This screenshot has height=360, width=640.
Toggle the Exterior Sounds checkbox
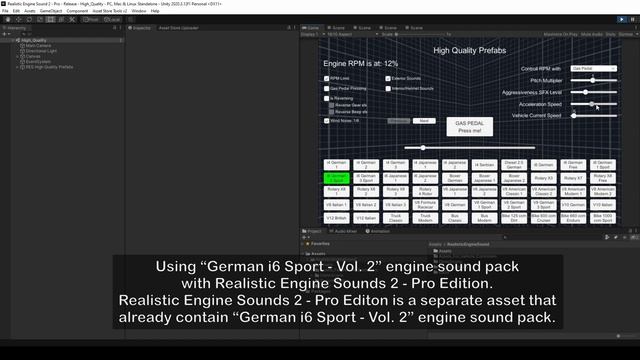(388, 78)
